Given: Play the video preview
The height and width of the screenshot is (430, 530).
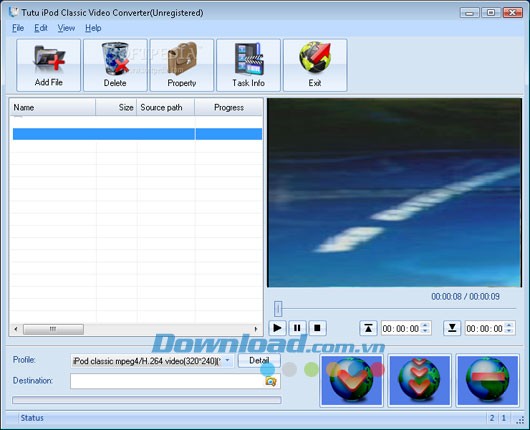Looking at the screenshot, I should tap(277, 328).
